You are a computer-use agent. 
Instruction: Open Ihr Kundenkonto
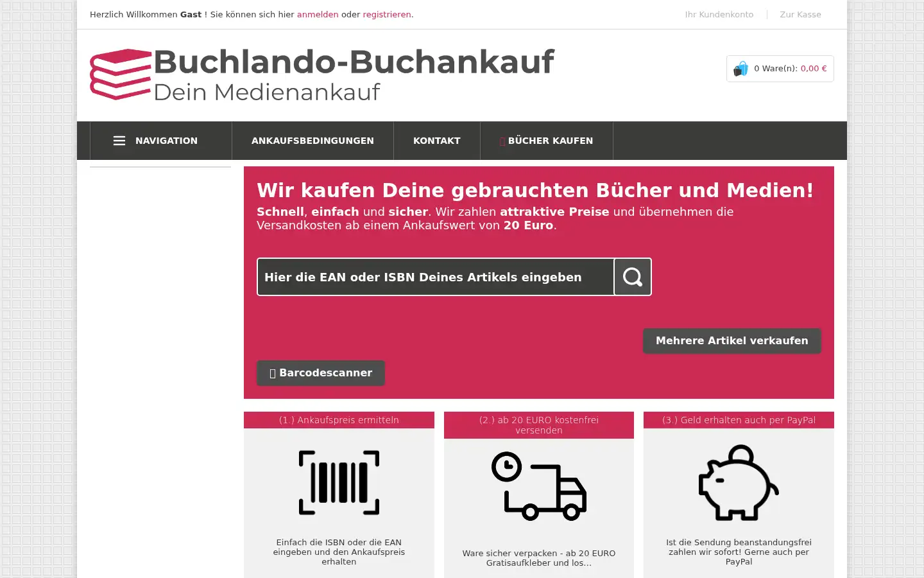pos(719,14)
